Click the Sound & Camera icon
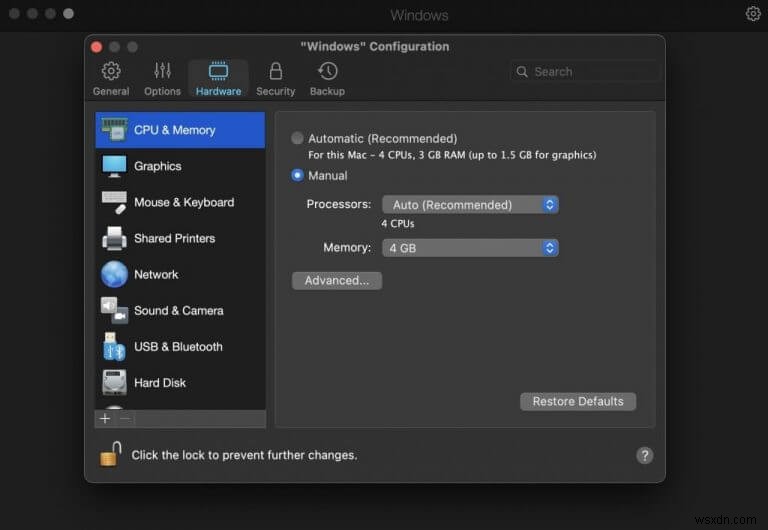This screenshot has height=530, width=768. tap(114, 311)
